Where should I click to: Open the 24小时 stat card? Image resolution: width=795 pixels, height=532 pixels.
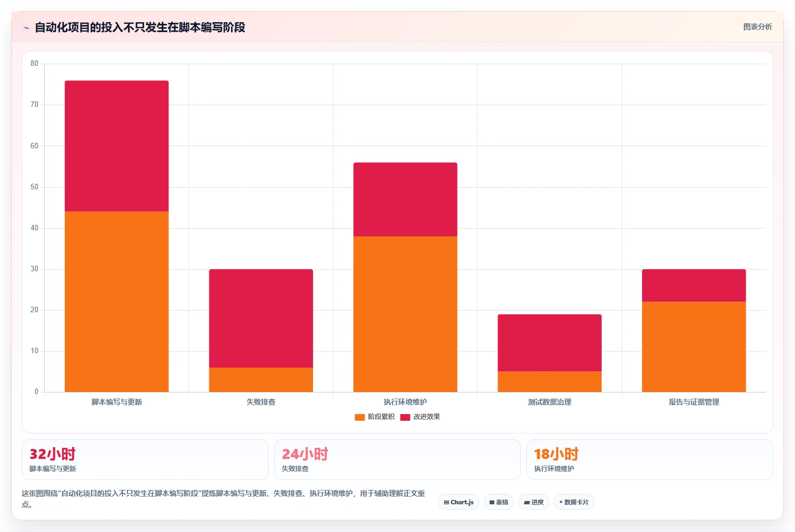pos(397,459)
